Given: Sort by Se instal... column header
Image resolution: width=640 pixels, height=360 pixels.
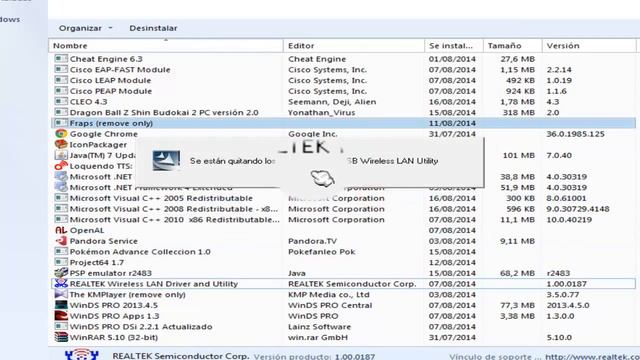Looking at the screenshot, I should (x=454, y=46).
